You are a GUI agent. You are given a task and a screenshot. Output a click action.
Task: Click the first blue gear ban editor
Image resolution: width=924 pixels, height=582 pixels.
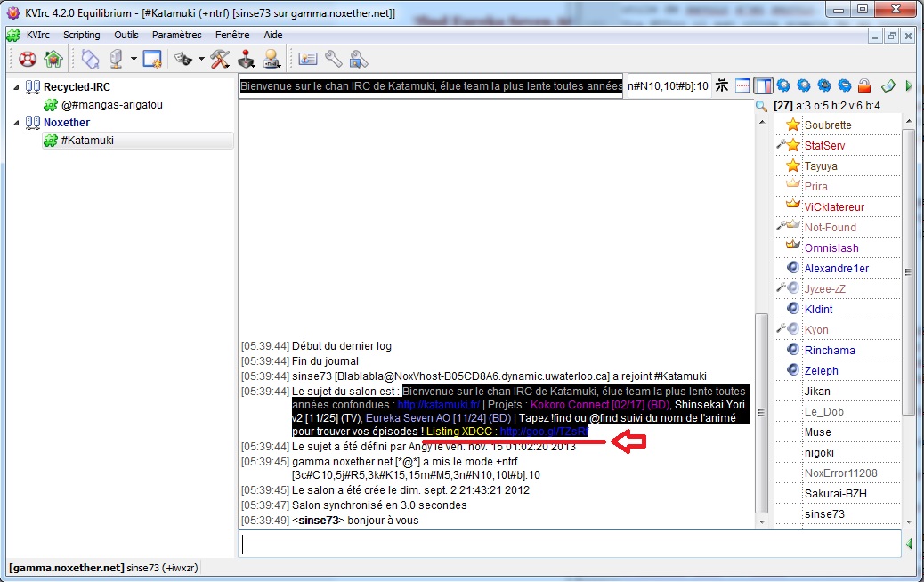coord(783,86)
